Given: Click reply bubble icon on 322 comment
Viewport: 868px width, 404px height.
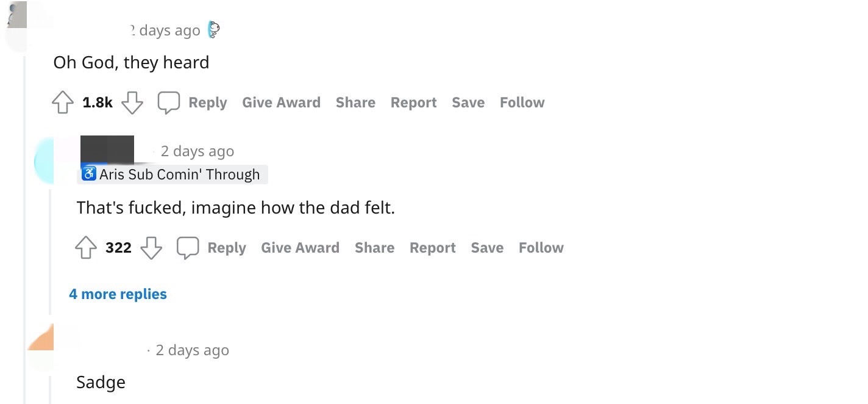Looking at the screenshot, I should (x=188, y=248).
